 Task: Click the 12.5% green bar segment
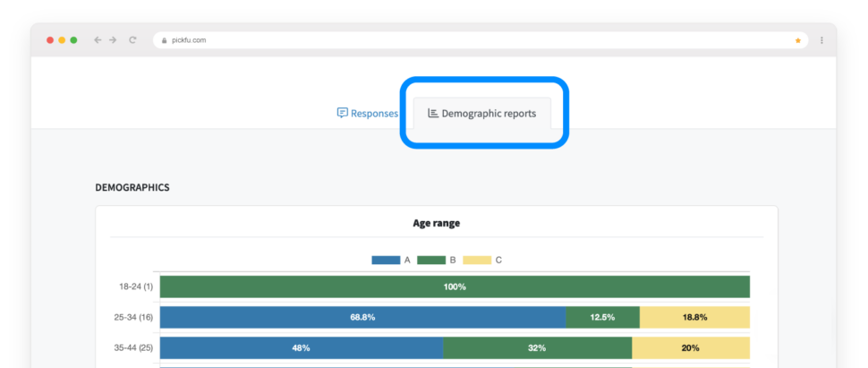click(603, 318)
